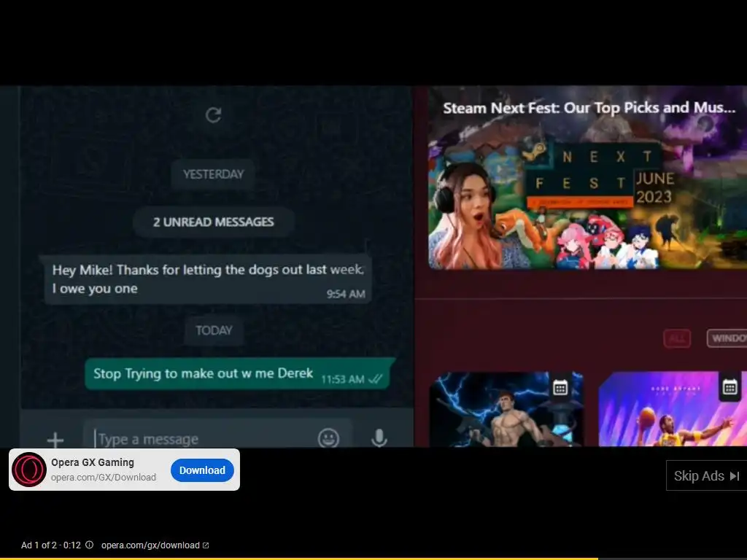Open the emoji picker smiley icon

click(329, 437)
